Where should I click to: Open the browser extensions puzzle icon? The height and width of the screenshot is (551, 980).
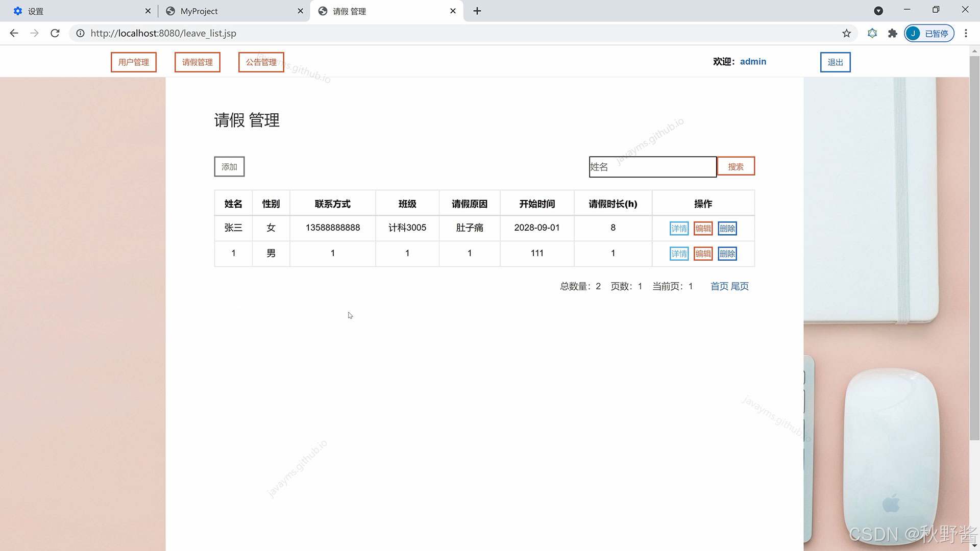point(892,33)
